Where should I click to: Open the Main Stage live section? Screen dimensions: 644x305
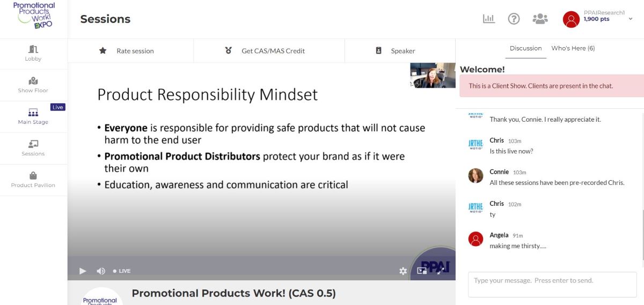pos(33,116)
